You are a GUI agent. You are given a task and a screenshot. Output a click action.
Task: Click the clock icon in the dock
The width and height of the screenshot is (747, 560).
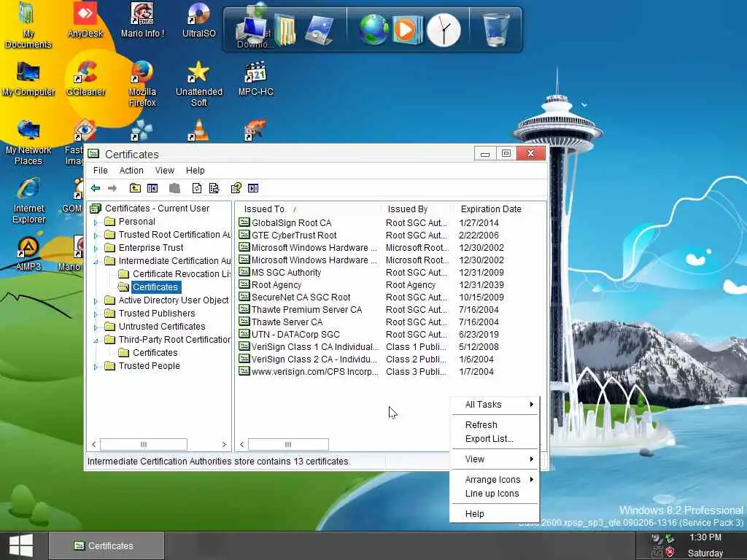tap(444, 29)
